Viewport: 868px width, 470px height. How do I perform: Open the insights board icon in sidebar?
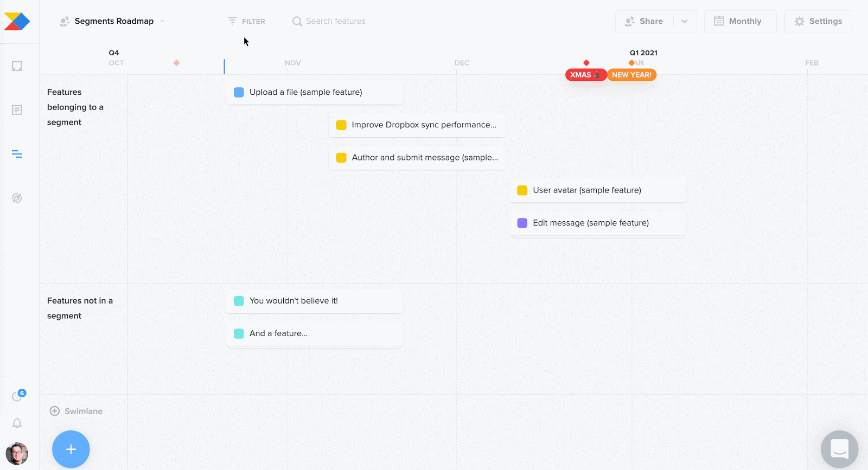click(17, 66)
